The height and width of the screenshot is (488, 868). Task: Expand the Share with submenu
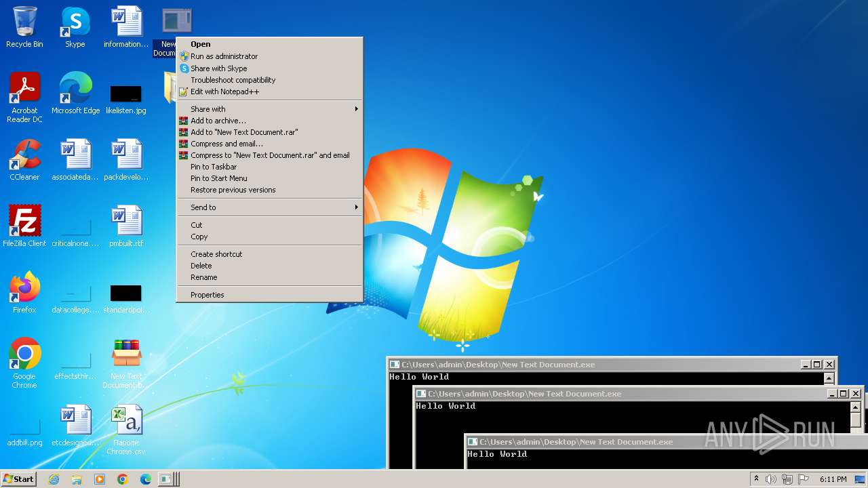(x=270, y=109)
